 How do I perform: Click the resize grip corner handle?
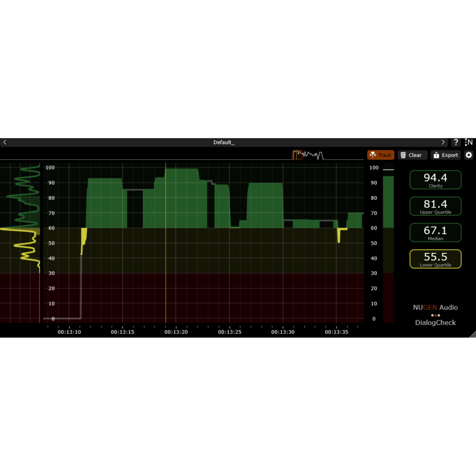[472, 334]
